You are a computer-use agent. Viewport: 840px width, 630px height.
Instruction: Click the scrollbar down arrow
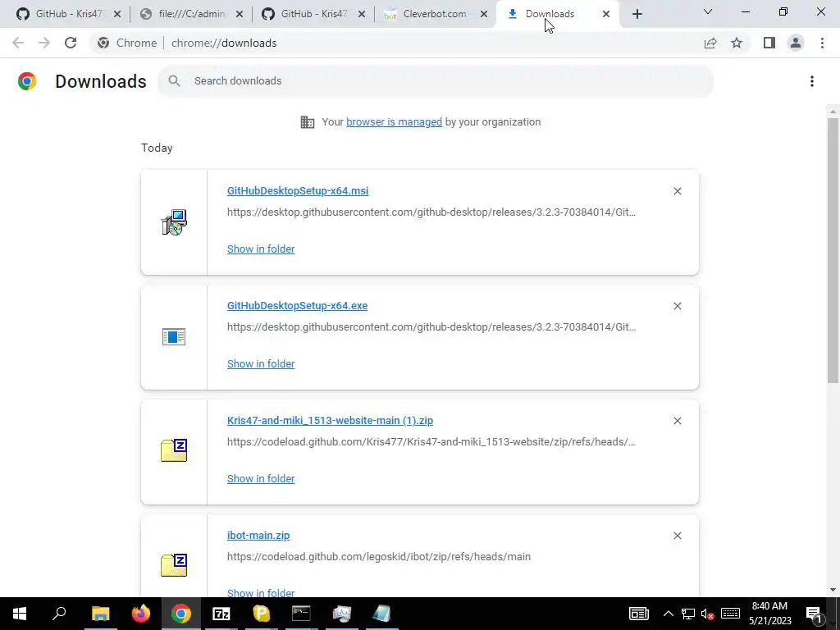[x=833, y=590]
